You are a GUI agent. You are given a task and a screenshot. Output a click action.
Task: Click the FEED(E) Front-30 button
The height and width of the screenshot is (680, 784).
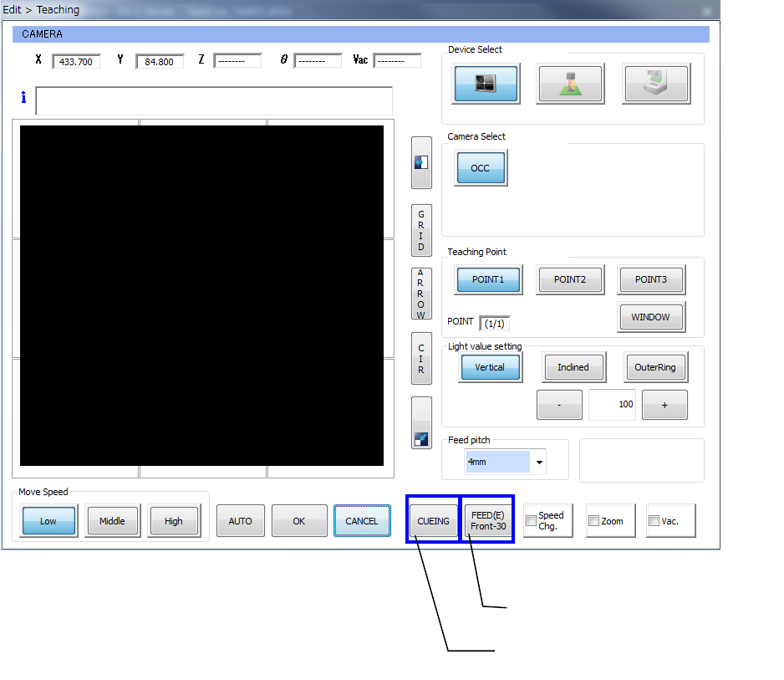click(x=488, y=521)
